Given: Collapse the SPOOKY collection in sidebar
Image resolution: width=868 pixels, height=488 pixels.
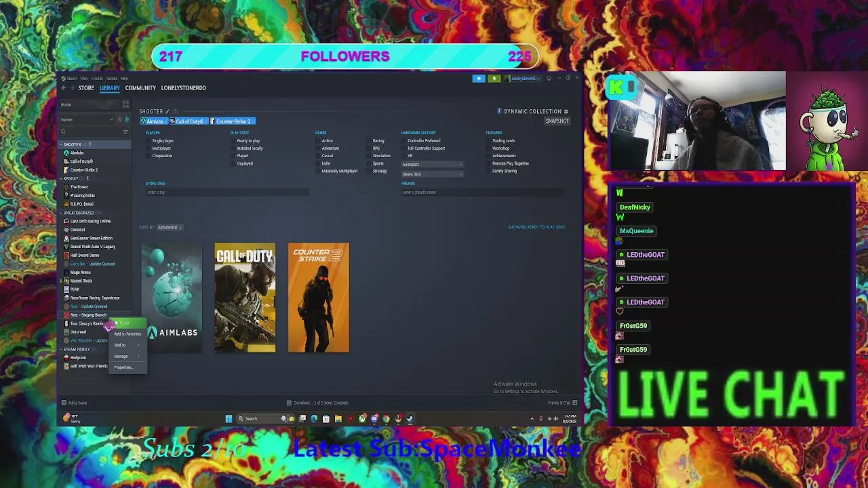Looking at the screenshot, I should point(61,179).
